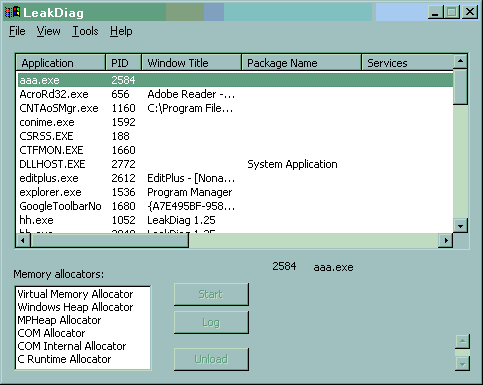Open the Tools menu

coord(85,31)
